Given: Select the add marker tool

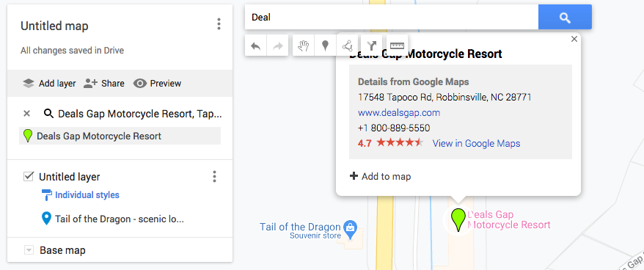Looking at the screenshot, I should point(325,45).
